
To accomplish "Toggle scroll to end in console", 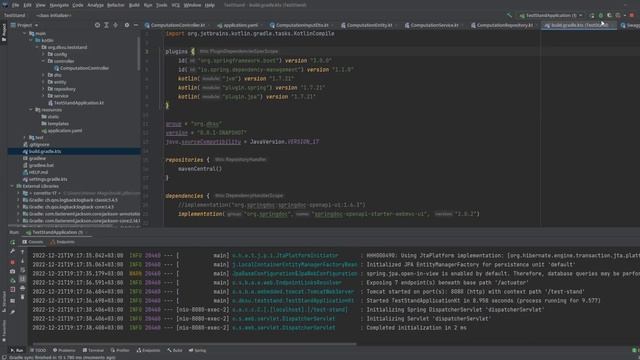I will pyautogui.click(x=22, y=279).
